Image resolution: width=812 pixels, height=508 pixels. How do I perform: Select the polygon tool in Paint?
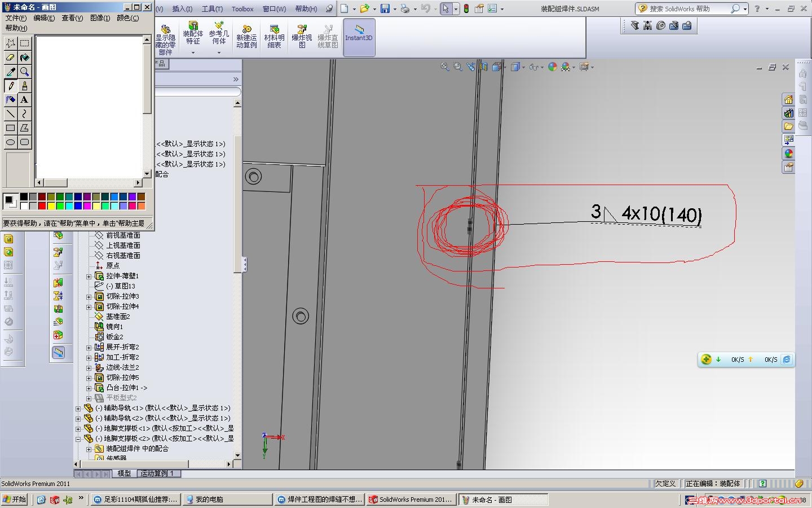[25, 128]
